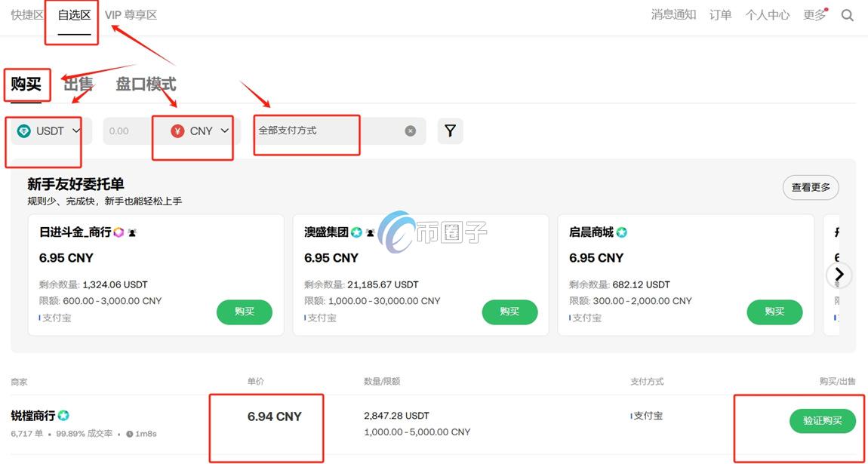The width and height of the screenshot is (868, 464).
Task: Open the 更多 menu in header
Action: [x=814, y=15]
